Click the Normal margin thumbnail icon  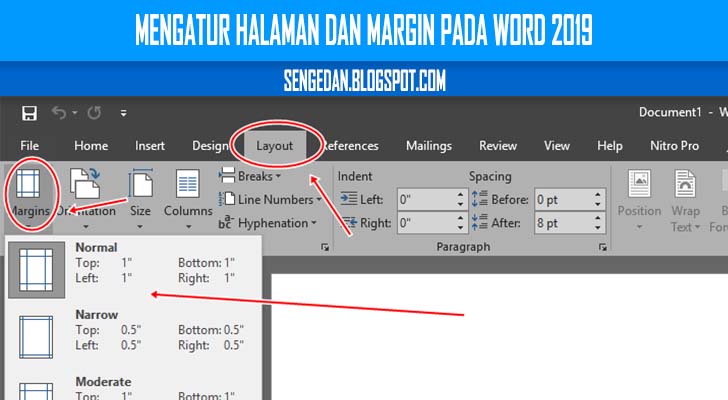pos(37,270)
